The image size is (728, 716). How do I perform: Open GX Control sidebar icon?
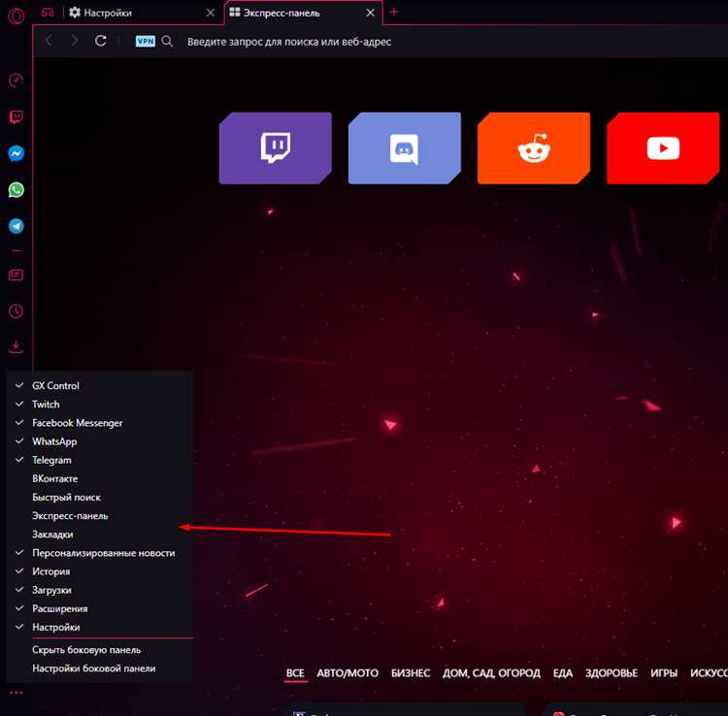pos(17,81)
